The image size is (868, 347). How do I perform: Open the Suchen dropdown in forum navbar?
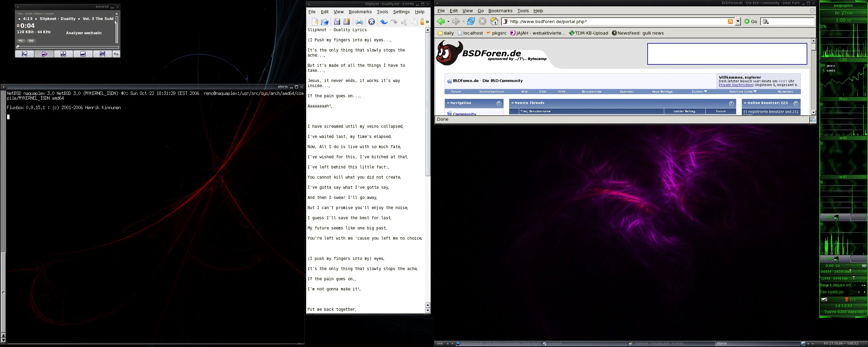(699, 91)
